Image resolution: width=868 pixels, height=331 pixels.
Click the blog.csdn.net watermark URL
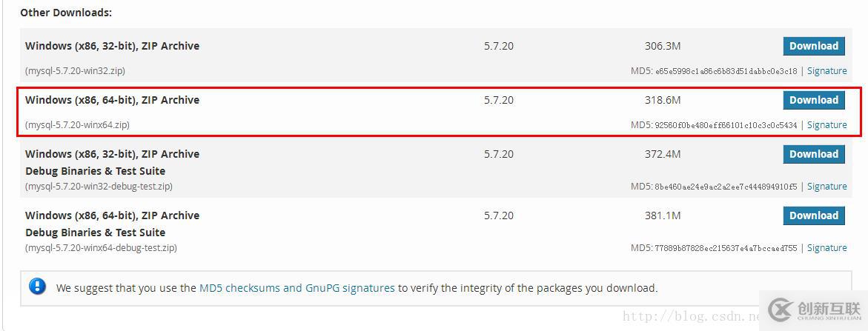tap(692, 316)
